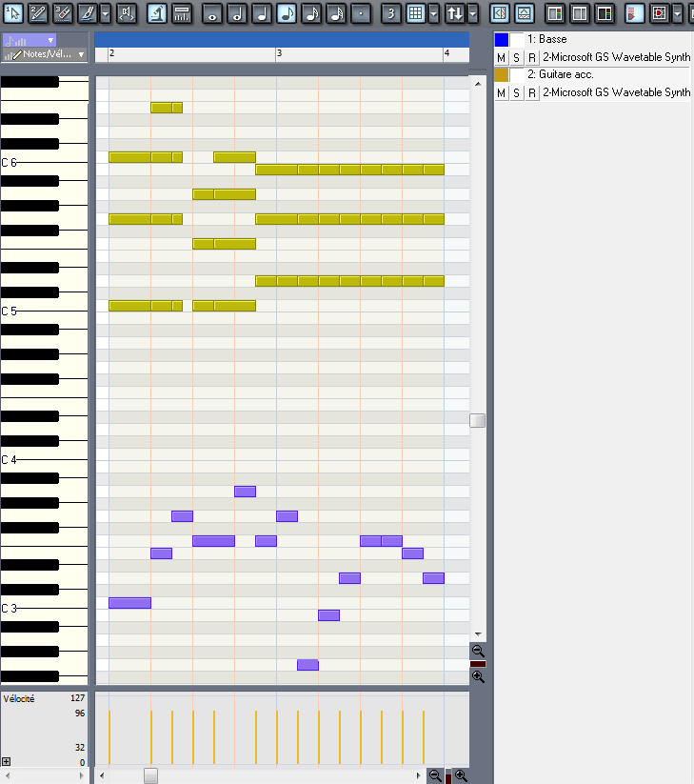
Task: Click measure 4 on the time ruler
Action: tap(447, 53)
